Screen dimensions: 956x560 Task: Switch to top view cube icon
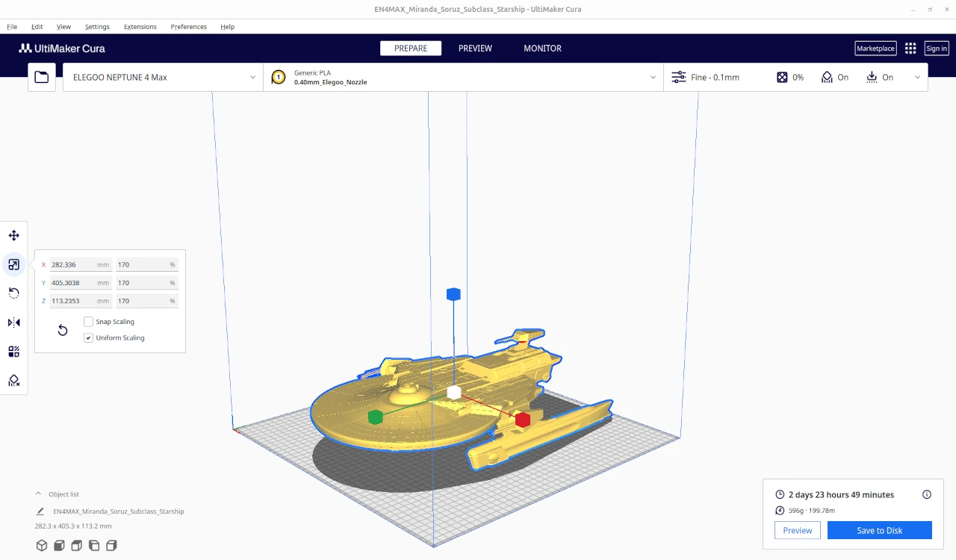pyautogui.click(x=76, y=546)
